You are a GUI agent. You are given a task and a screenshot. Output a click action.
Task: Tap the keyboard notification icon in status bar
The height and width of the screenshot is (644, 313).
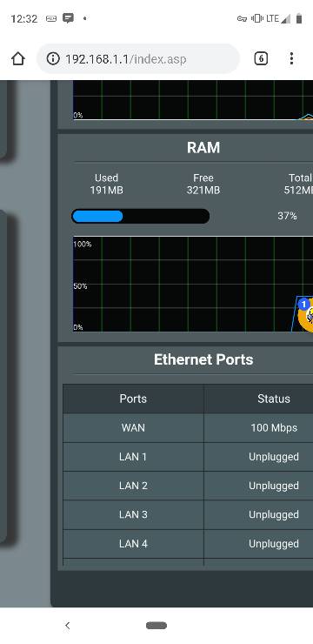tap(51, 18)
